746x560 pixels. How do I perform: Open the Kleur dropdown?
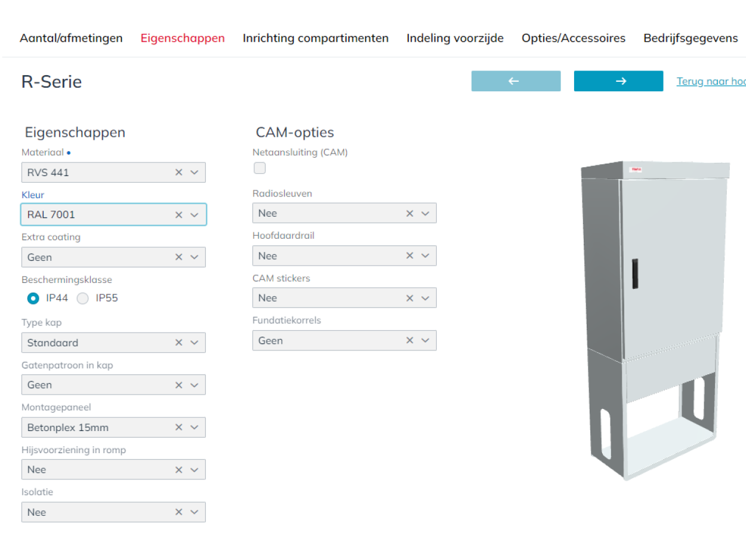click(x=194, y=214)
